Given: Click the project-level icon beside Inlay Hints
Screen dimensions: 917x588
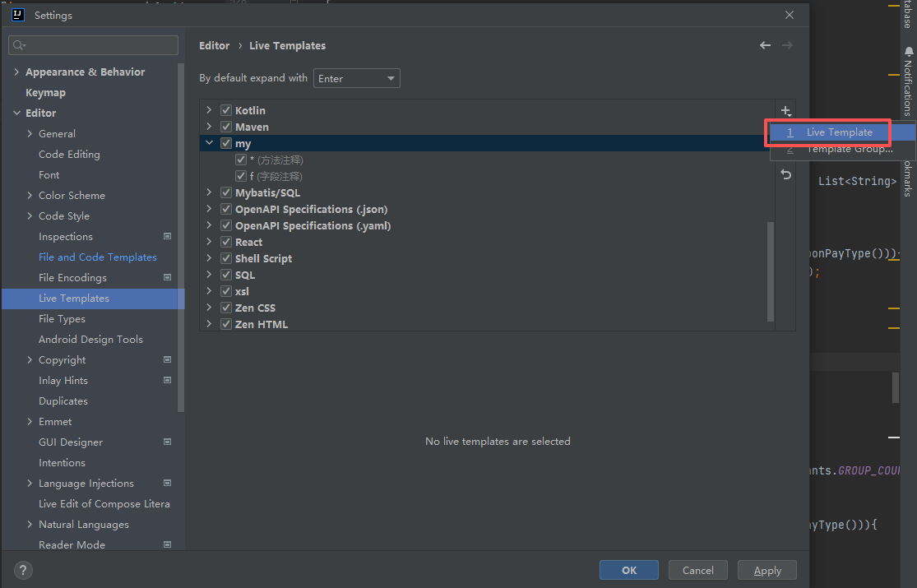Looking at the screenshot, I should coord(167,380).
